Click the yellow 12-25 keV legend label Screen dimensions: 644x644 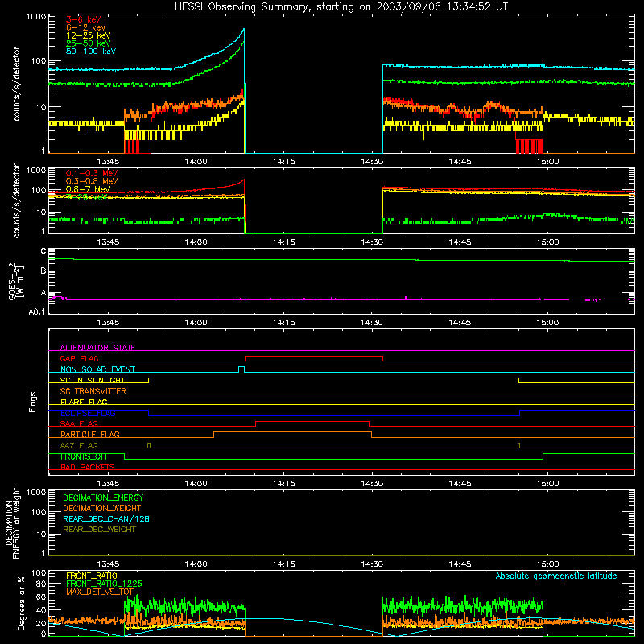tap(89, 35)
